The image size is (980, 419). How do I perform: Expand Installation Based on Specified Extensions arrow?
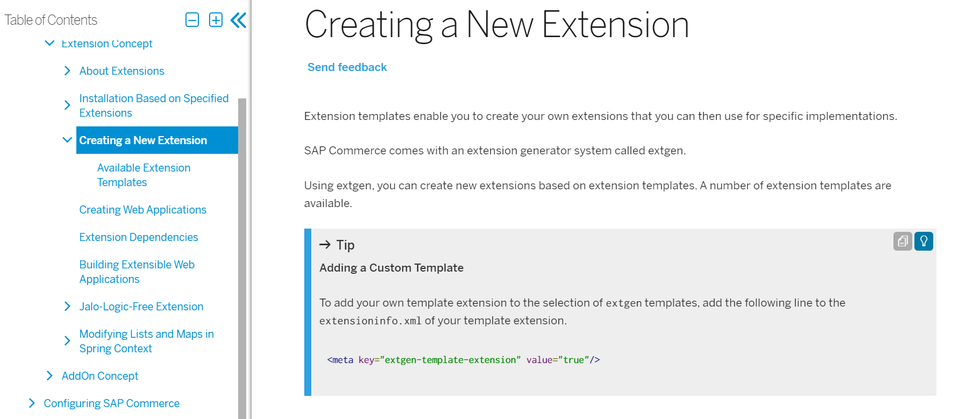tap(67, 105)
